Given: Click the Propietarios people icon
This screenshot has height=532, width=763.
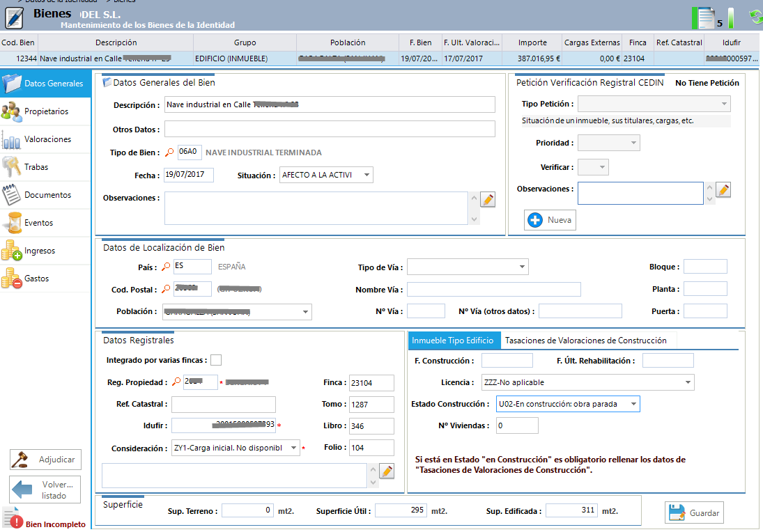Looking at the screenshot, I should pos(11,111).
